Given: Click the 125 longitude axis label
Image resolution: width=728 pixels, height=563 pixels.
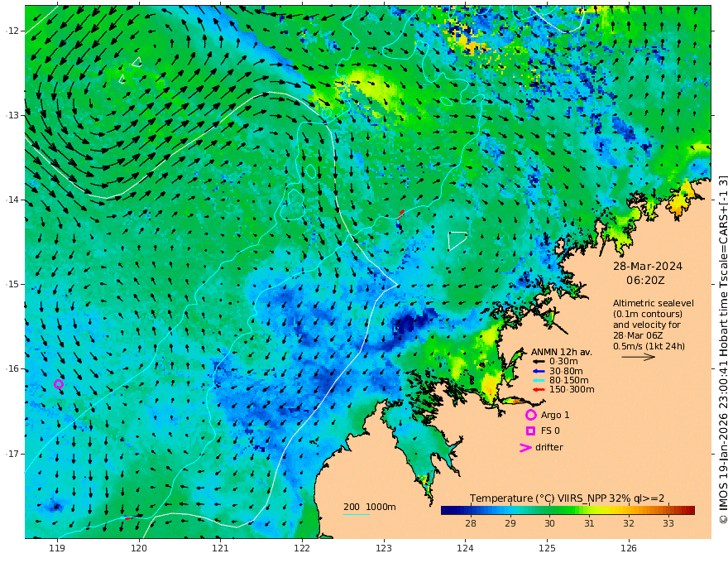Looking at the screenshot, I should (547, 548).
